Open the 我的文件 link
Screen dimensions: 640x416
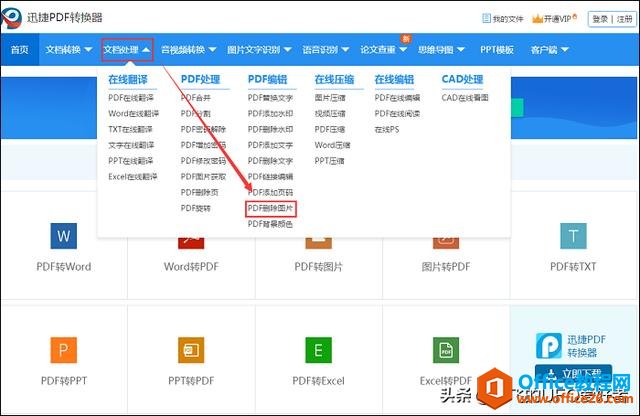[x=508, y=19]
